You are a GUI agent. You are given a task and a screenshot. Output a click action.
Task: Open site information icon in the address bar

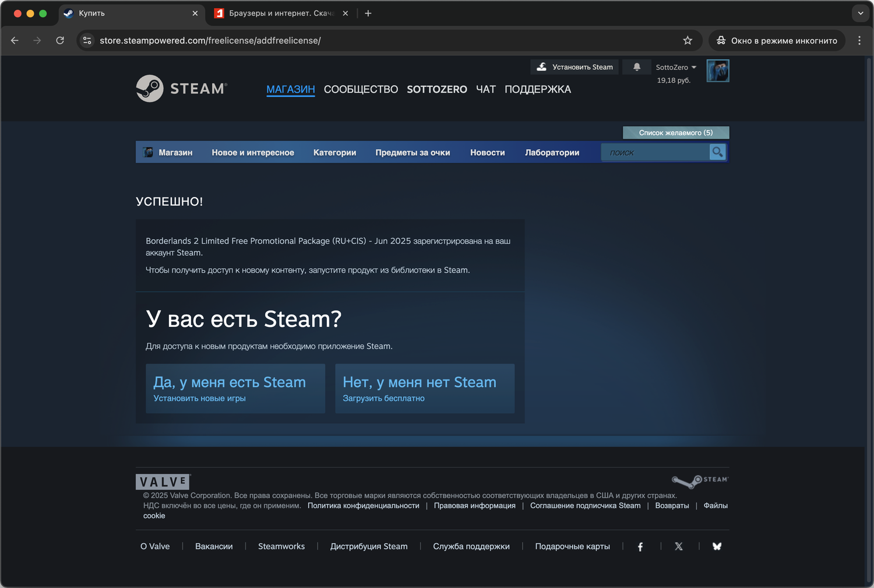click(87, 40)
